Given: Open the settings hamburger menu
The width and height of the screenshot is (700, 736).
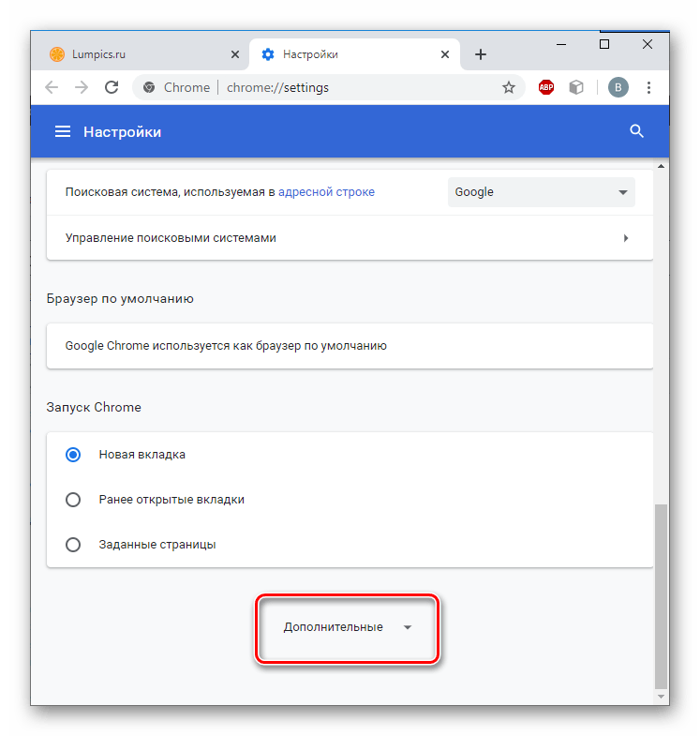Looking at the screenshot, I should coord(63,131).
